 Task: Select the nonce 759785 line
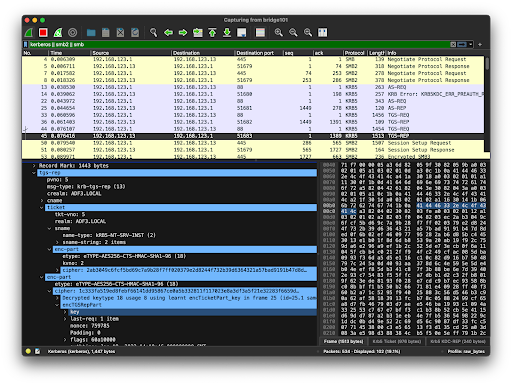click(x=90, y=326)
